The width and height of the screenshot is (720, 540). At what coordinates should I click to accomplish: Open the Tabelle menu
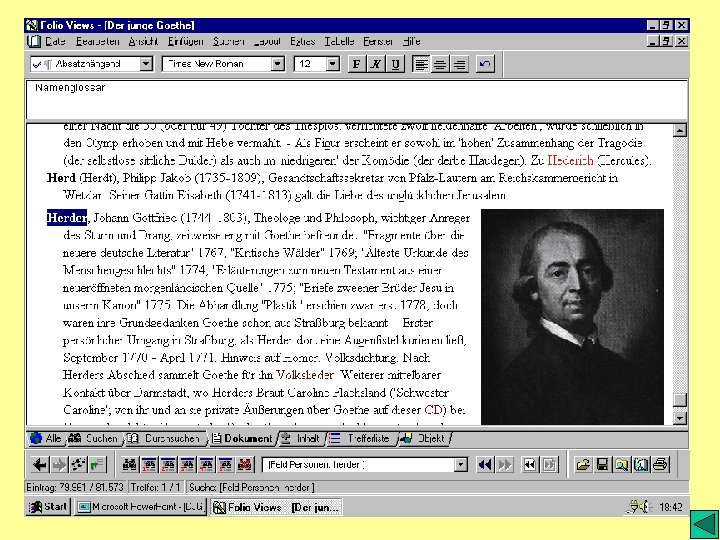coord(339,41)
